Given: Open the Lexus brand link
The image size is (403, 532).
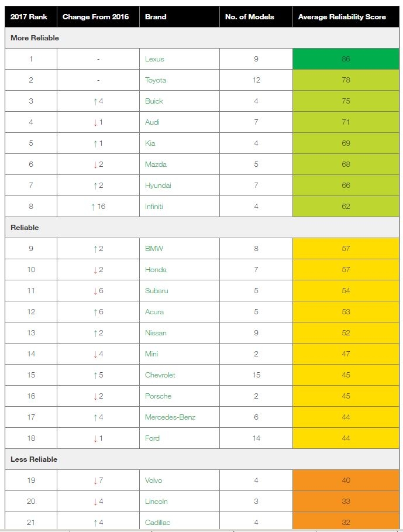Looking at the screenshot, I should click(x=154, y=59).
